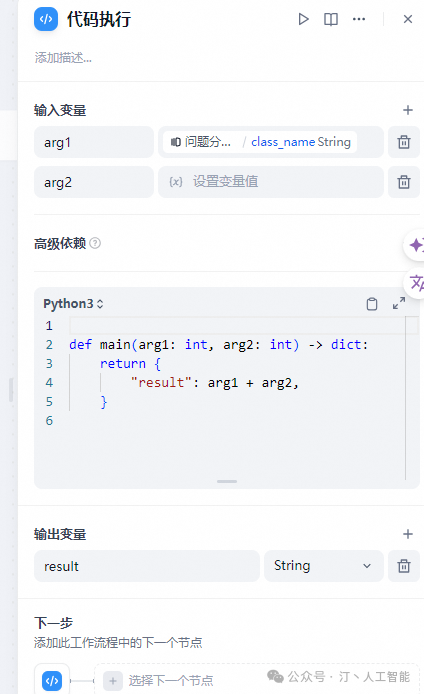Viewport: 424px width, 694px height.
Task: Run the code execution node
Action: (303, 19)
